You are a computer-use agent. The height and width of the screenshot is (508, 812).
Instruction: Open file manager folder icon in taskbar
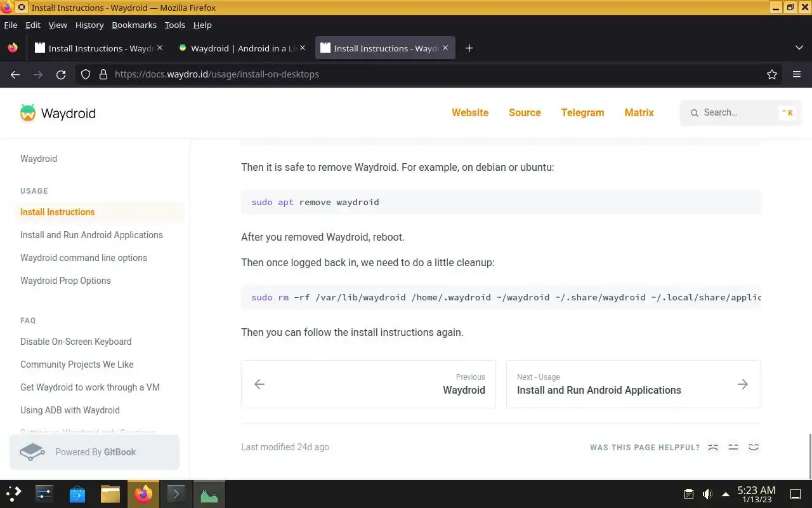110,493
